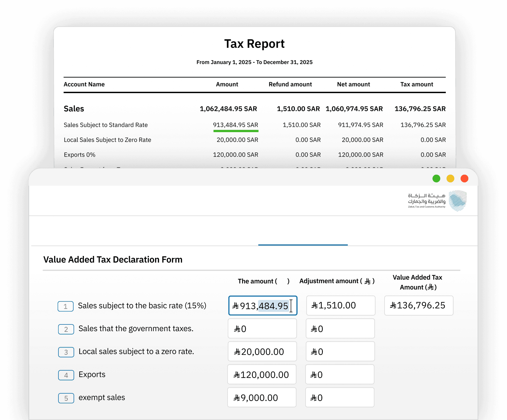Click badge 3 next to local zero-rate sales
The height and width of the screenshot is (420, 507).
[x=66, y=352]
